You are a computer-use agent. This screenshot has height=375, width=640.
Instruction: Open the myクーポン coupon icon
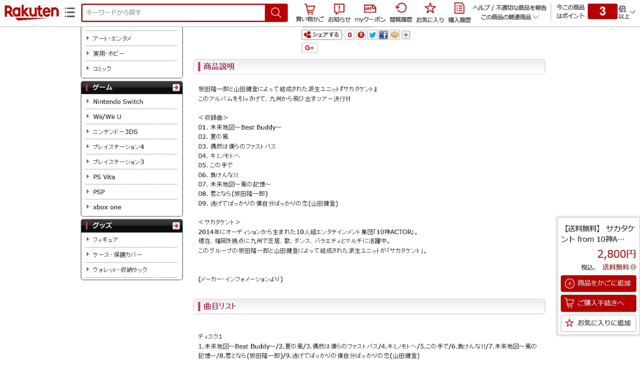370,13
